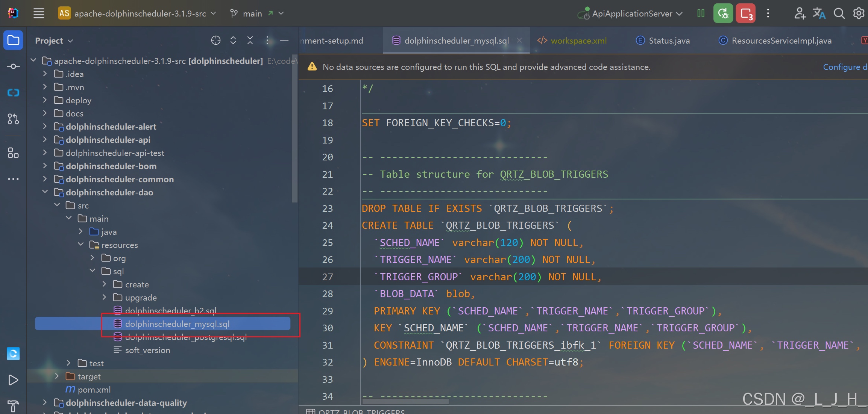Click the Collapse All icon in Project panel
Viewport: 868px width, 414px height.
point(250,40)
